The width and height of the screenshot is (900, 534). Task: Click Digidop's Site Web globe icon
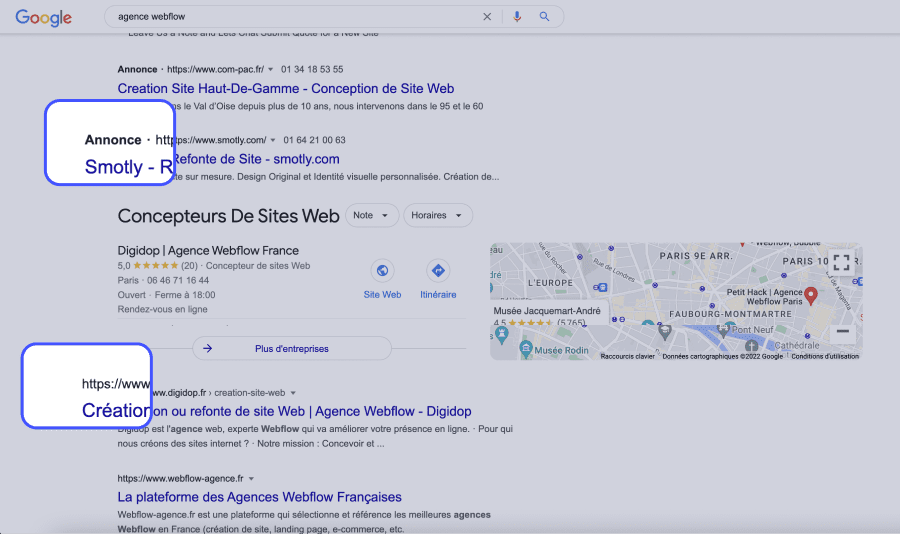[x=382, y=270]
